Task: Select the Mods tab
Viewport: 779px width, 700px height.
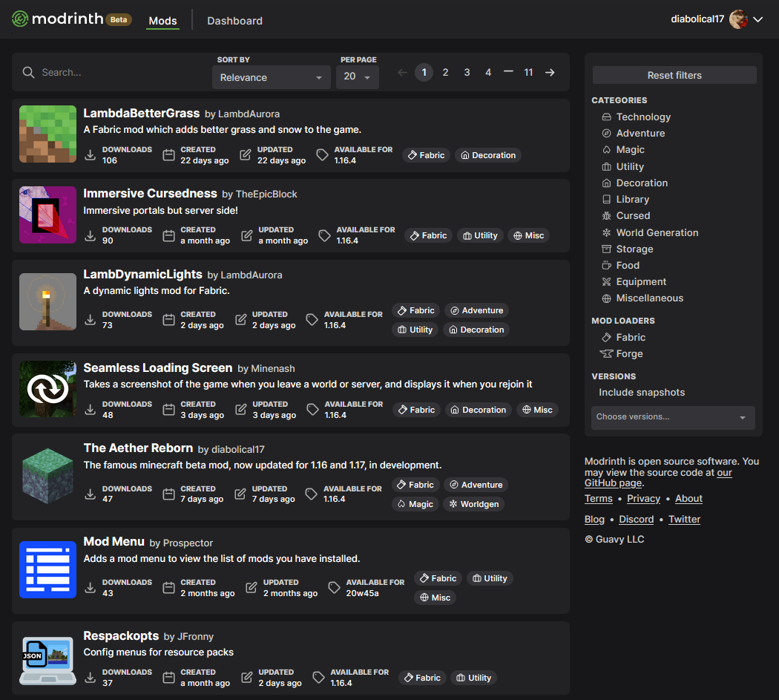Action: pyautogui.click(x=162, y=21)
